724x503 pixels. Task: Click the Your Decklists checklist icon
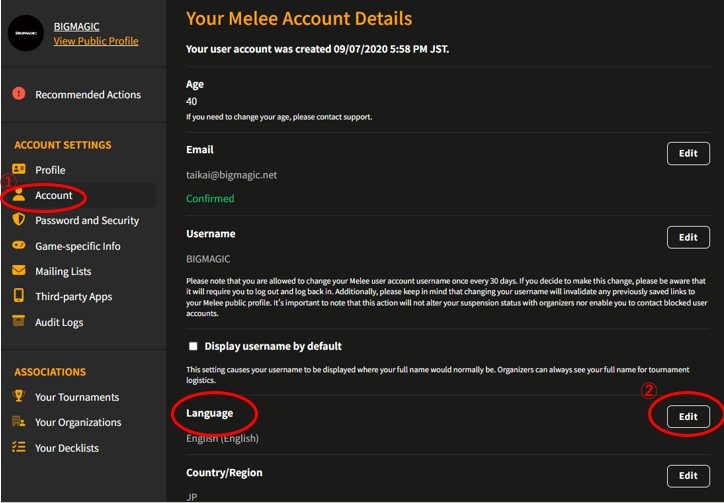19,447
